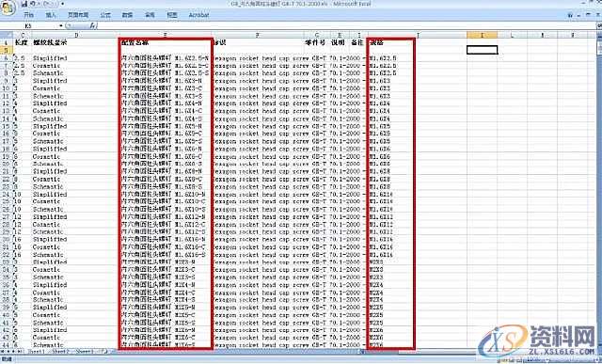
Task: Click the Schematic cell in row 8
Action: coord(75,73)
